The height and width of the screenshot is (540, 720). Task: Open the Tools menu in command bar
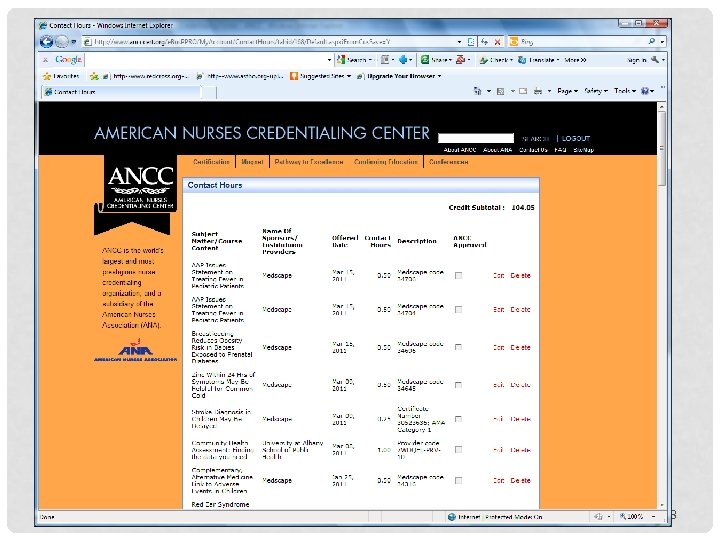point(624,91)
